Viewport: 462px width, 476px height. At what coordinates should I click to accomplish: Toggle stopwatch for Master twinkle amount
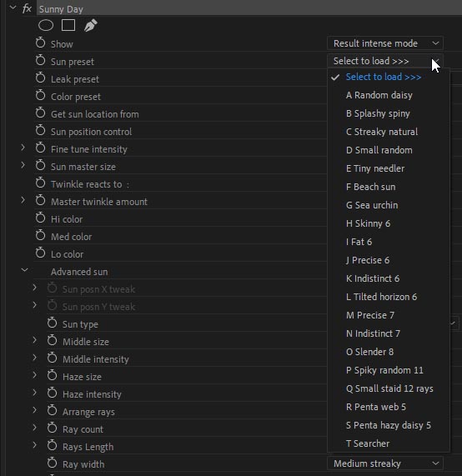[x=40, y=200]
